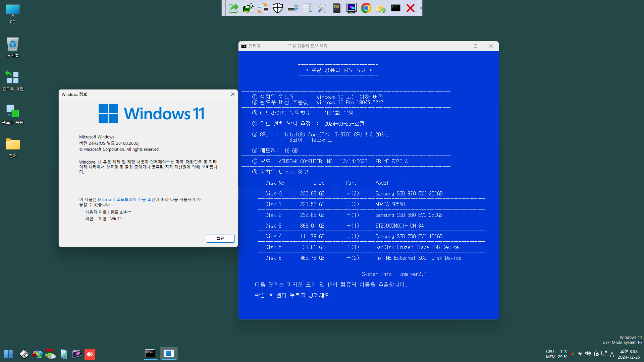Click the Windows 11 logo in the dialog
The image size is (644, 362).
click(x=152, y=113)
